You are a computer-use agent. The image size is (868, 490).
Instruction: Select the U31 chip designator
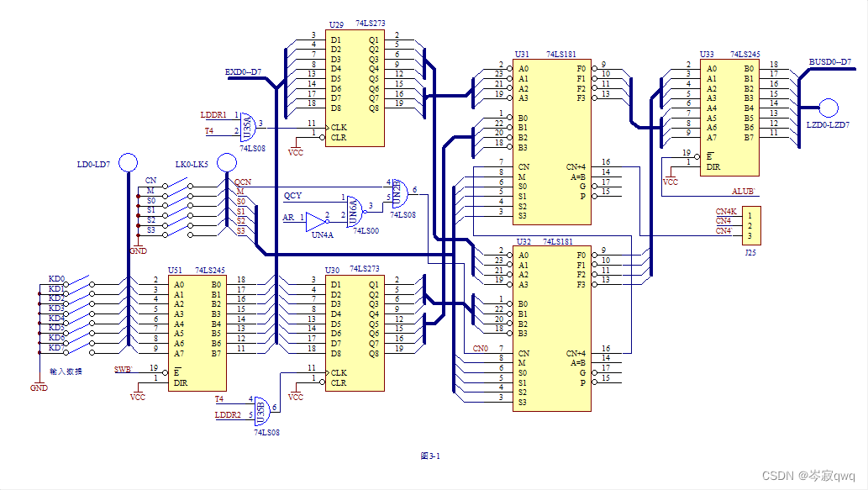click(522, 55)
